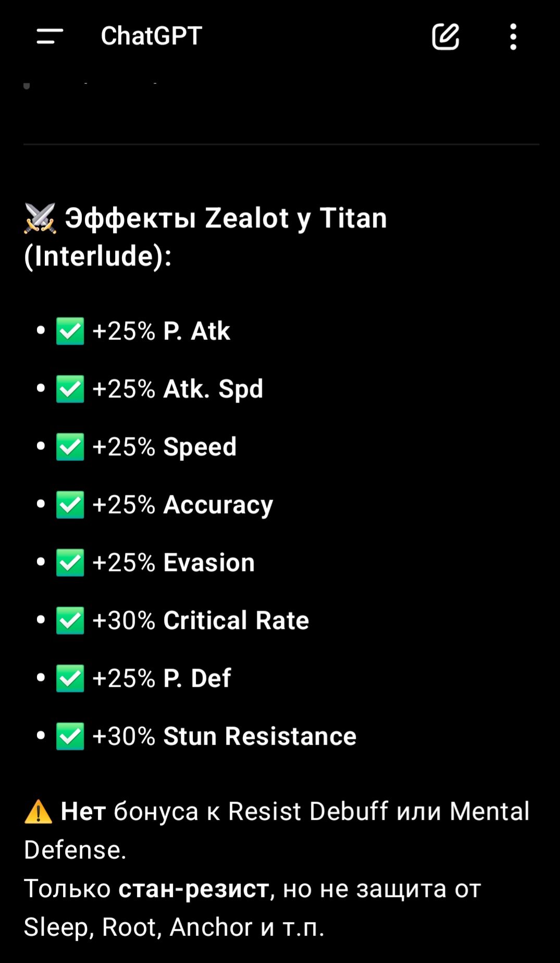Click the crossed swords emoji icon
This screenshot has height=963, width=560.
tap(40, 218)
